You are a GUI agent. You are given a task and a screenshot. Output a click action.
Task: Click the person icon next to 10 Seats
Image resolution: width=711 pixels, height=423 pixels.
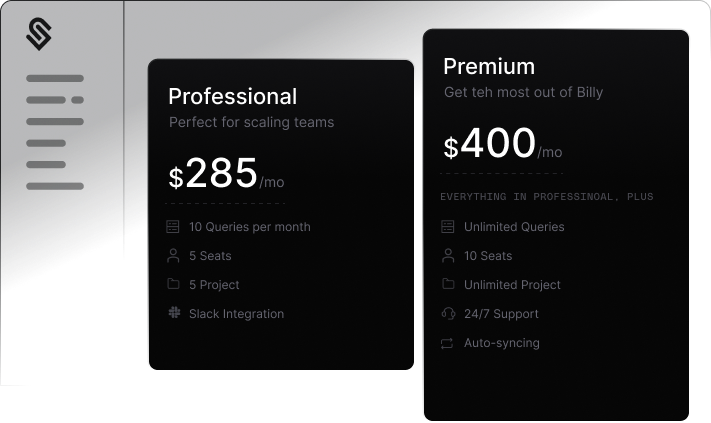coord(447,256)
